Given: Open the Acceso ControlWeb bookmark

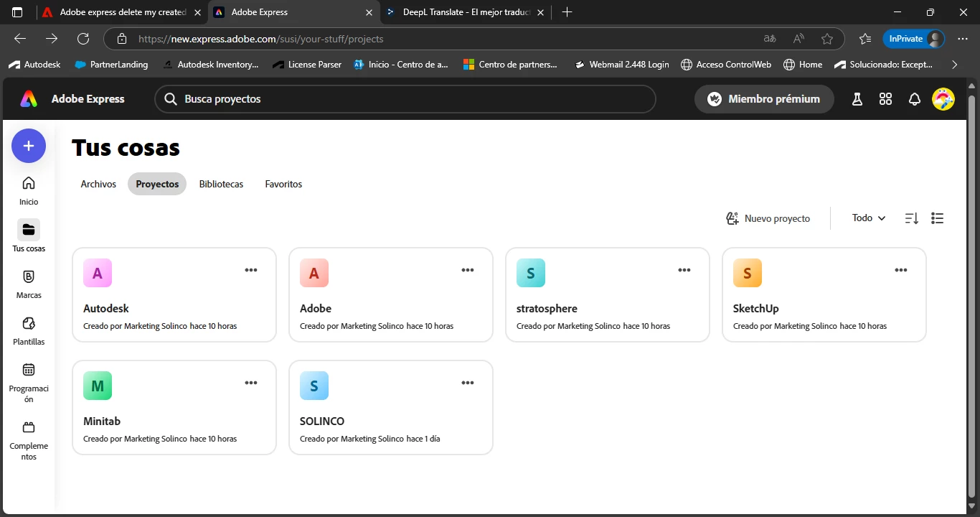Looking at the screenshot, I should pos(726,65).
